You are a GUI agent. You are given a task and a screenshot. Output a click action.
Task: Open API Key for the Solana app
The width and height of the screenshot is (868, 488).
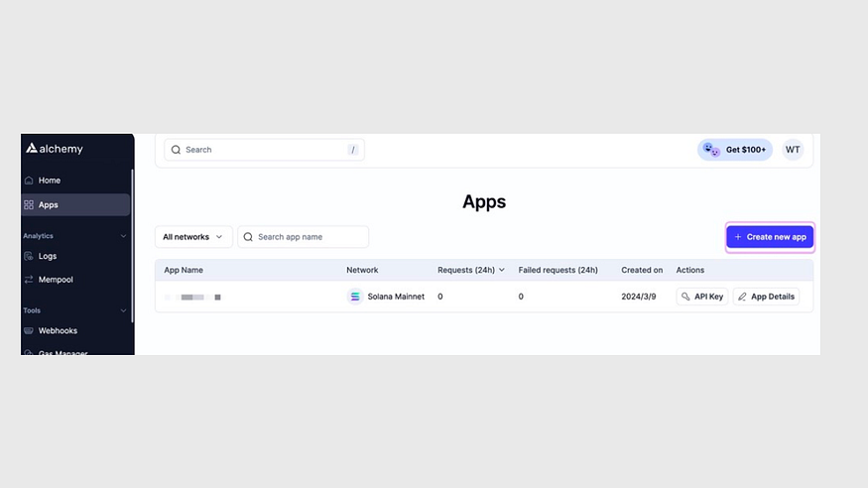tap(702, 297)
